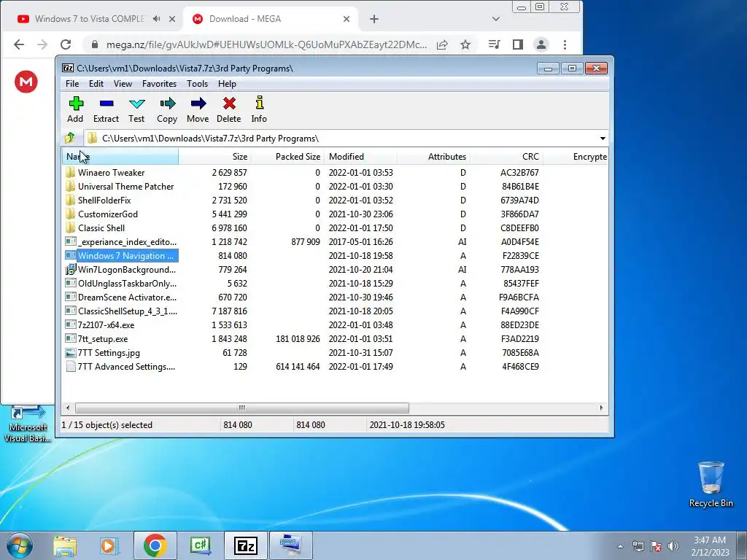Select the DreamScene Activator.exe file
This screenshot has width=747, height=560.
127,297
